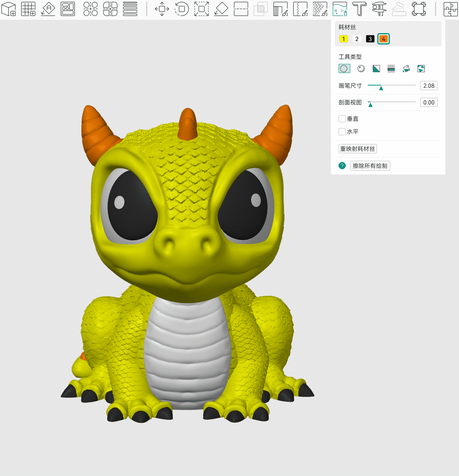Image resolution: width=459 pixels, height=476 pixels.
Task: Choose the paint bucket fill tool type
Action: pos(406,69)
